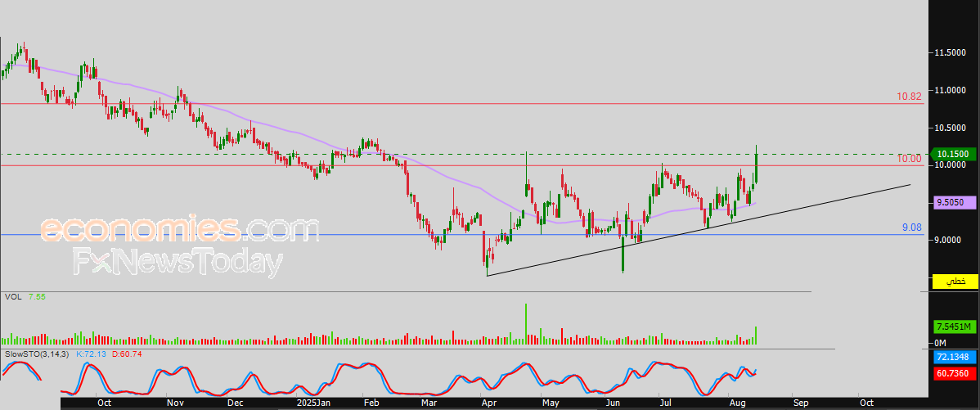
Task: Select the black ascending trendline
Action: [x=698, y=230]
